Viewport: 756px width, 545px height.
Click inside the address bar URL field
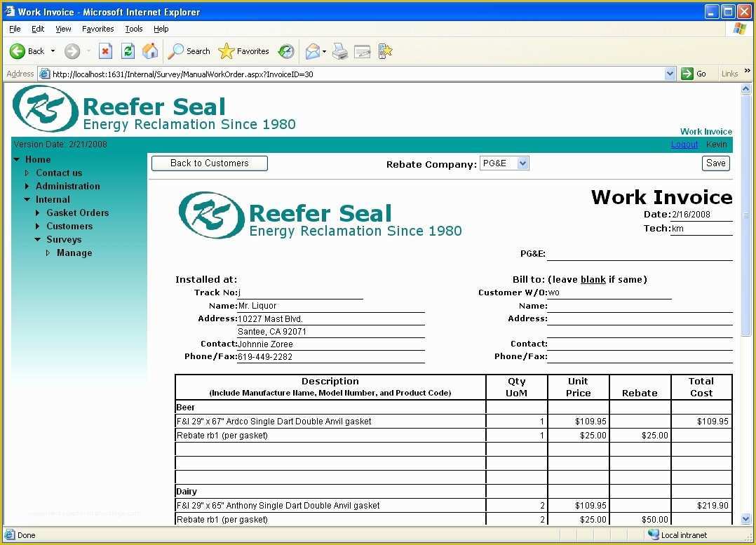[x=281, y=73]
